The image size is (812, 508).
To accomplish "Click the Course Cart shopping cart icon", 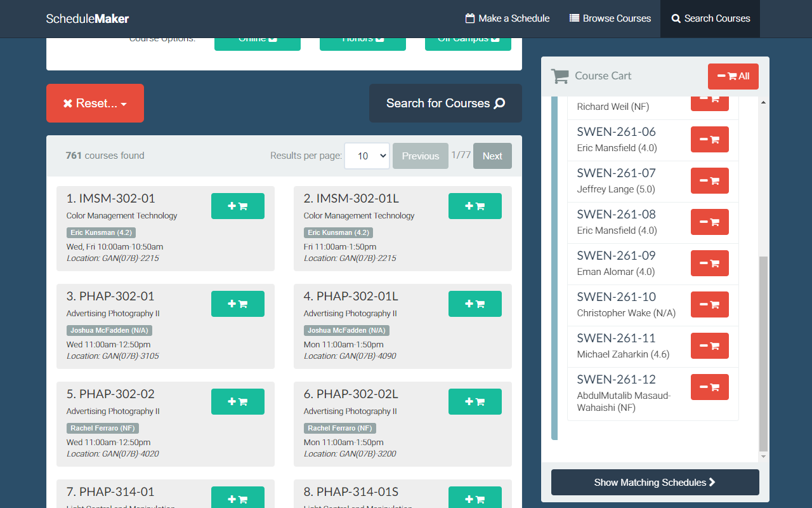I will (560, 76).
